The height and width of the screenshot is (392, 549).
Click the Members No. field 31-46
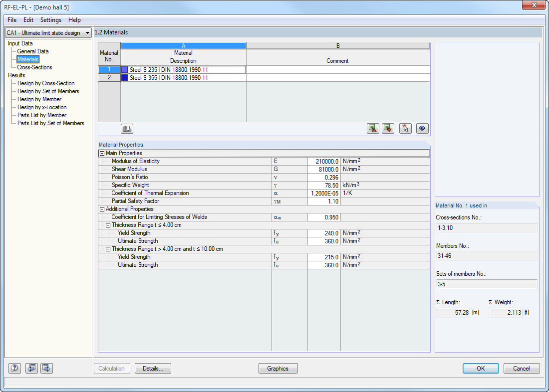click(487, 256)
